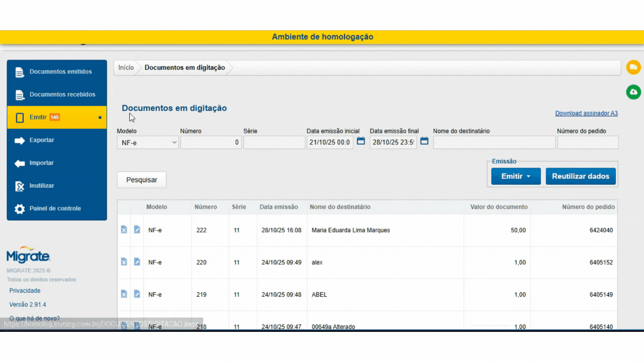Open the Modelo NF-e dropdown

148,142
